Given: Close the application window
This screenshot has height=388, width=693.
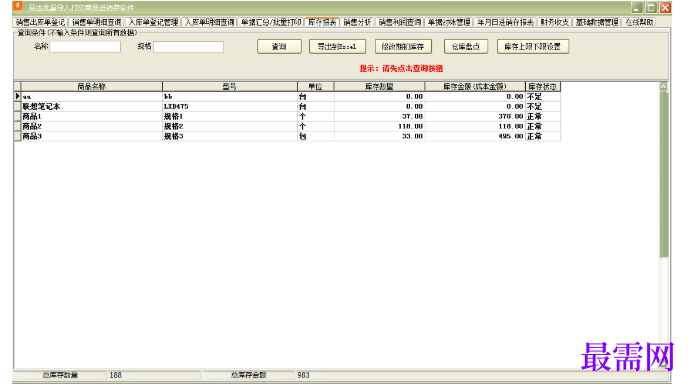Looking at the screenshot, I should [x=665, y=8].
